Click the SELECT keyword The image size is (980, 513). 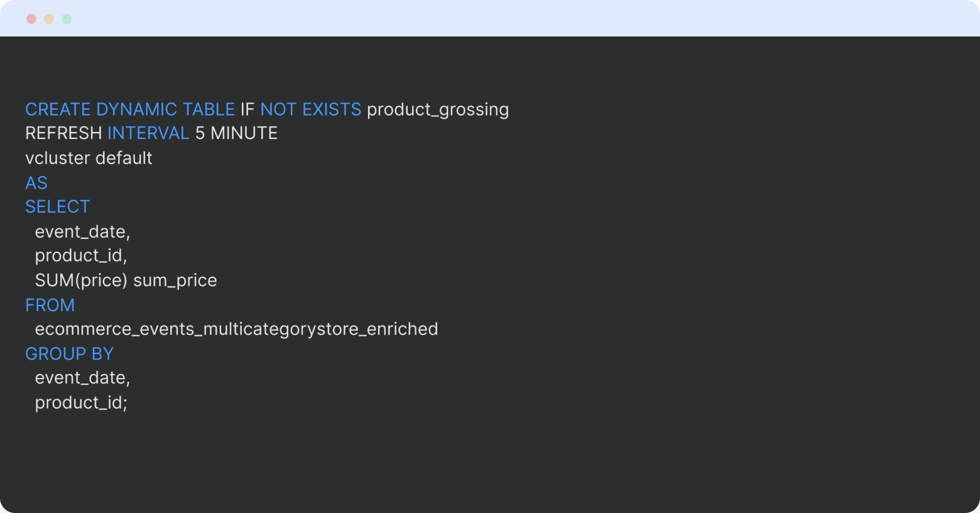[58, 207]
